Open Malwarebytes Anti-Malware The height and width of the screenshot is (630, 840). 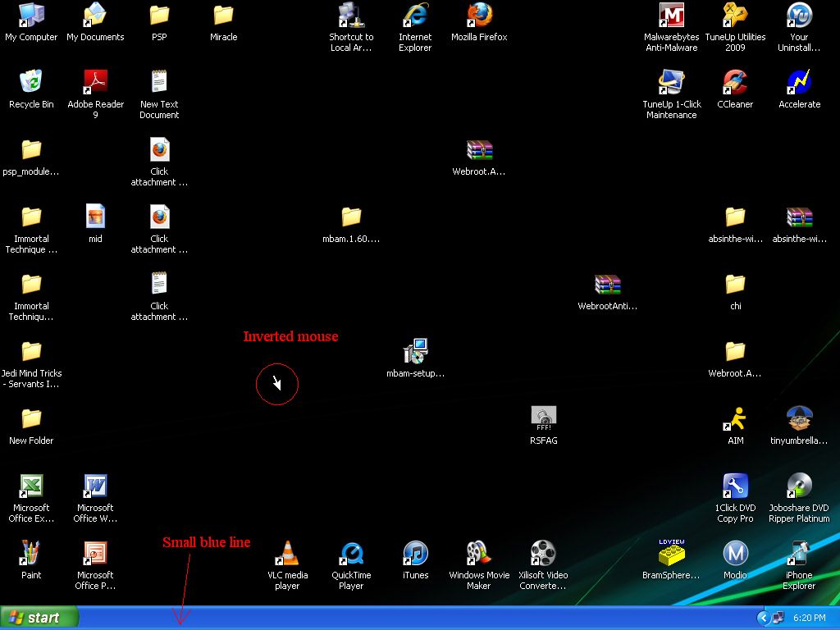(672, 16)
